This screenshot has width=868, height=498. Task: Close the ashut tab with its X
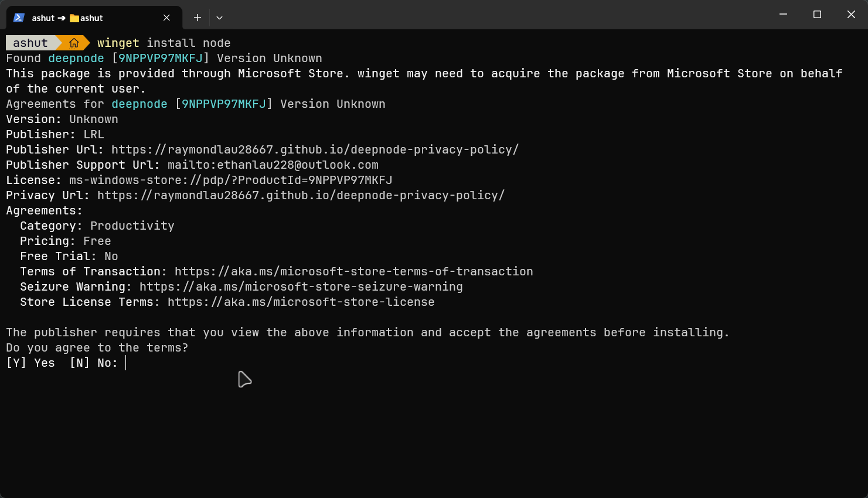coord(166,18)
